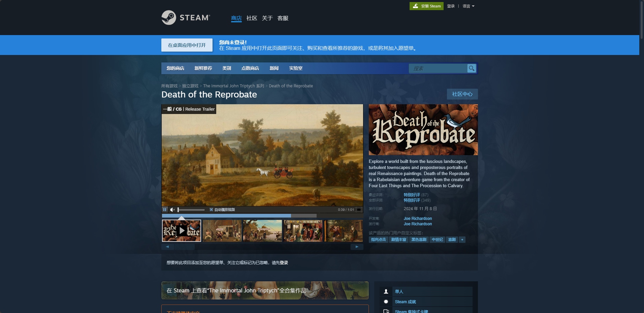
Task: Add a tag with plus button
Action: coord(462,239)
